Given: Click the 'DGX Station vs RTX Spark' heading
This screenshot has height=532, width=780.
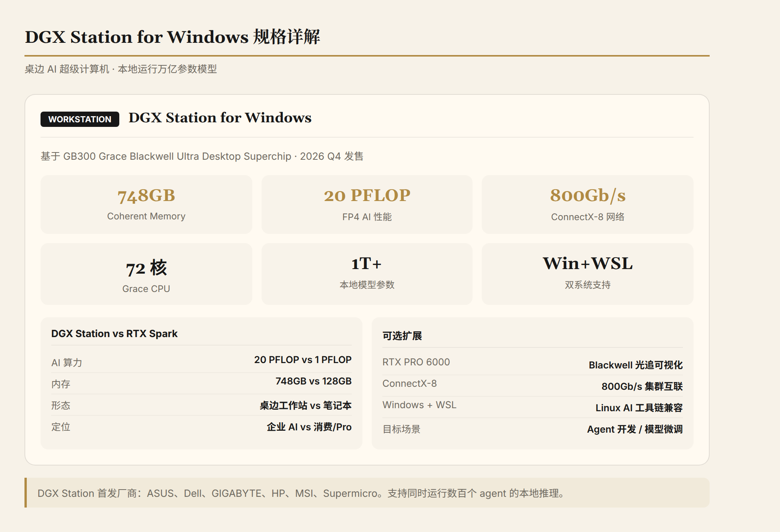Looking at the screenshot, I should [x=114, y=334].
